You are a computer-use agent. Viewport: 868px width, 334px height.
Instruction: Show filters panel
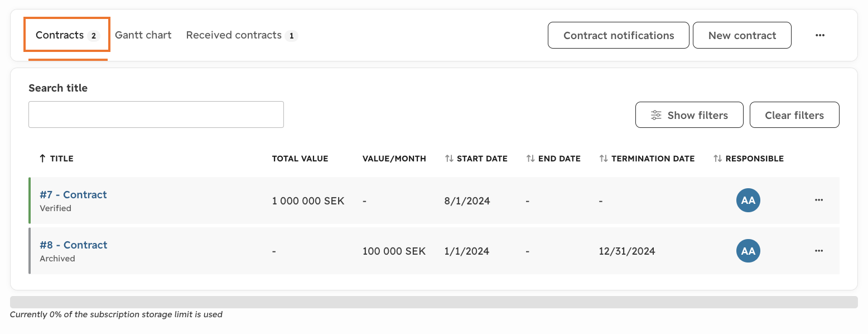coord(689,115)
